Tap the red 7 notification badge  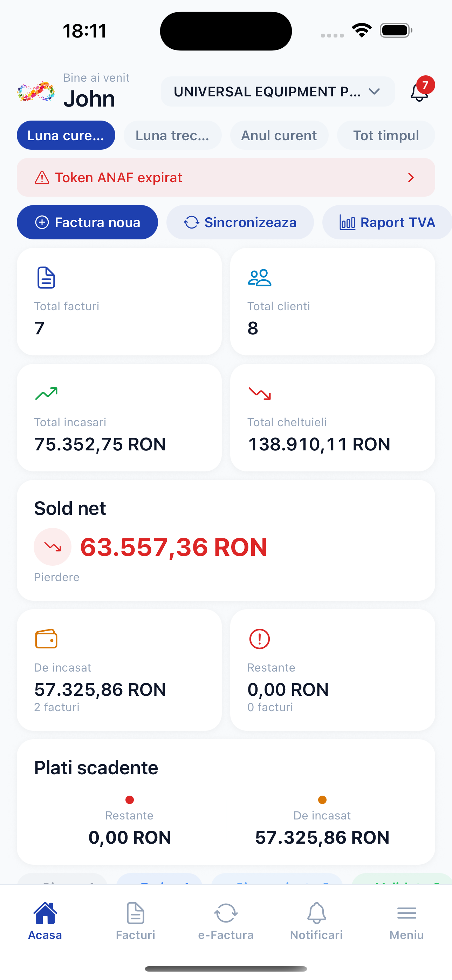click(425, 85)
